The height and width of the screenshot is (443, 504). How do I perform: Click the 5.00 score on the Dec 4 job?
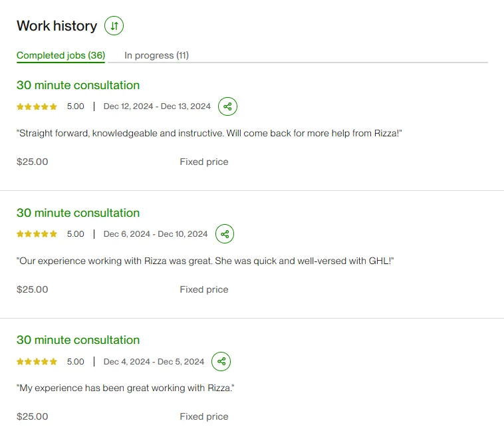pos(76,362)
